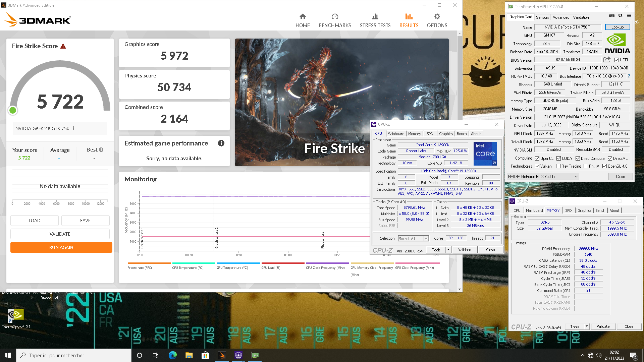Screen dimensions: 644x362
Task: Open the Results section in 3DMark
Action: click(x=409, y=21)
